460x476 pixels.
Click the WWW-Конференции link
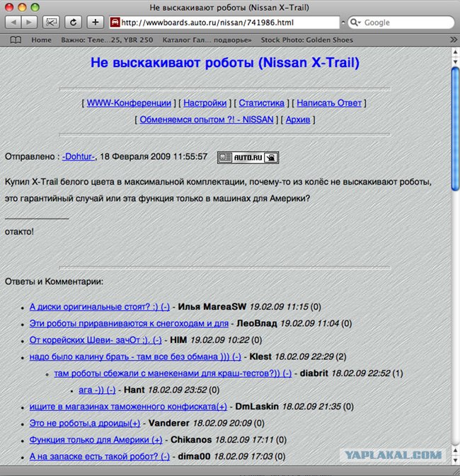click(129, 103)
